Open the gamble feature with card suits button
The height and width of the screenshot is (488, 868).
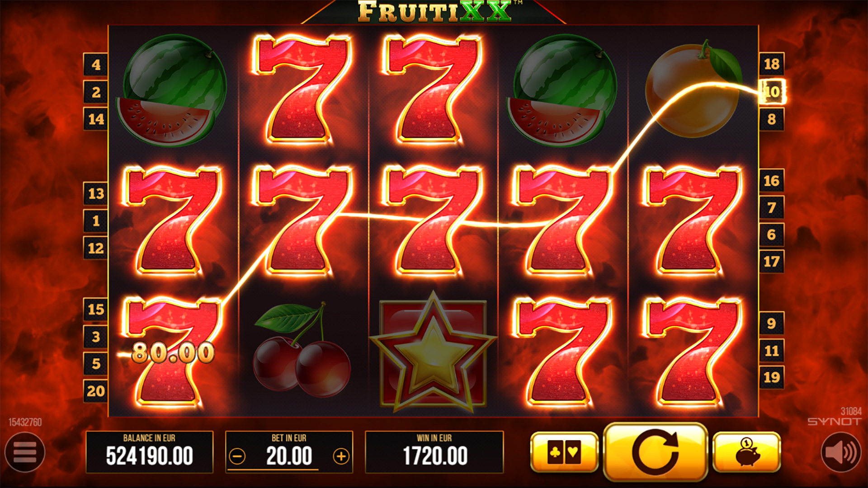pyautogui.click(x=564, y=452)
